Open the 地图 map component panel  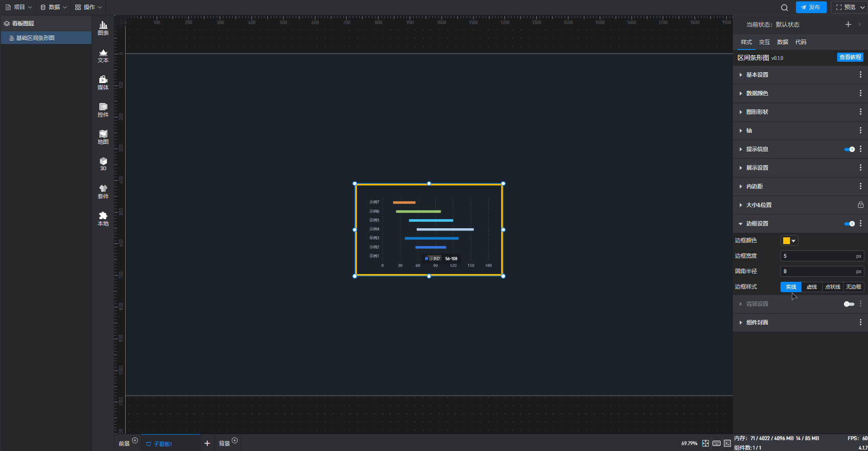pos(103,137)
